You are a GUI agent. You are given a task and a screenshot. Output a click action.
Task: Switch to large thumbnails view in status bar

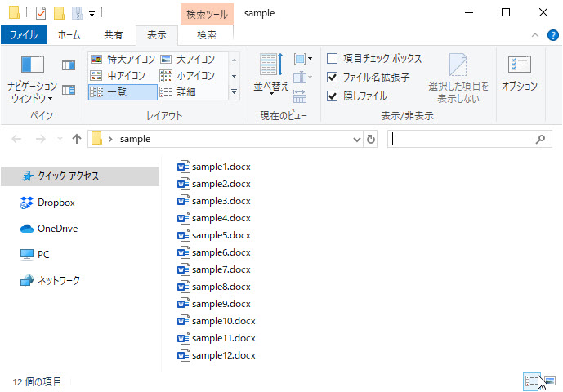(550, 381)
